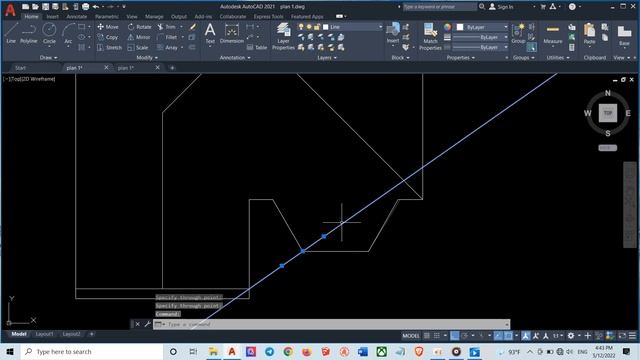The width and height of the screenshot is (640, 360).
Task: Toggle annotation visibility in status bar
Action: (526, 336)
